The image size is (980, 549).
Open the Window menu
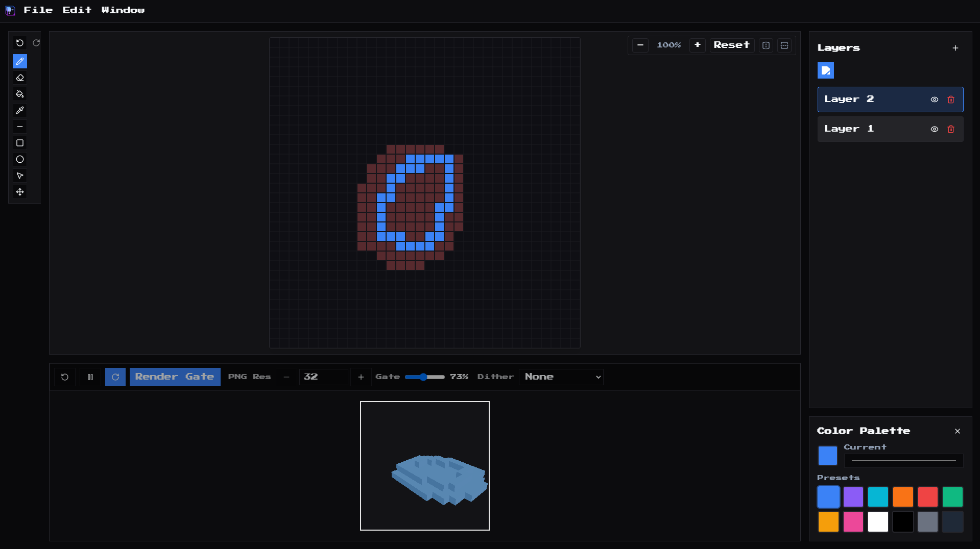coord(123,10)
